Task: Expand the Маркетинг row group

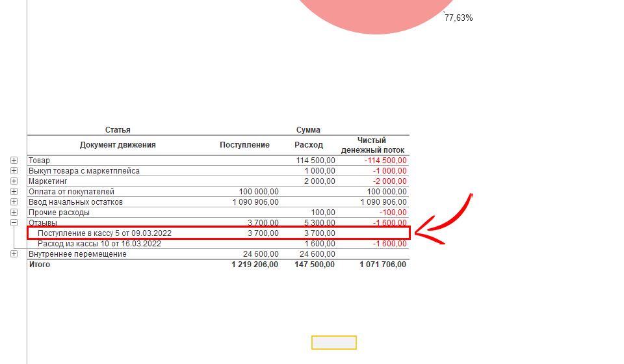Action: click(14, 181)
